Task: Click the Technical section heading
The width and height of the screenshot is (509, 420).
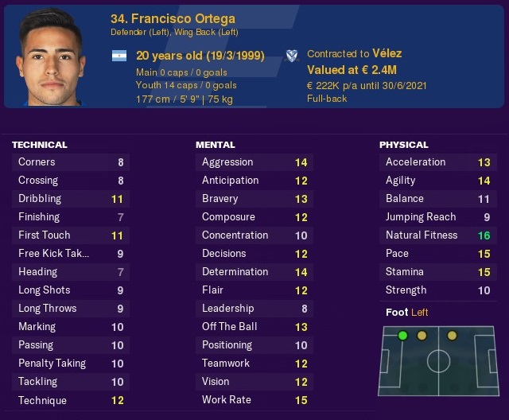Action: click(x=40, y=145)
